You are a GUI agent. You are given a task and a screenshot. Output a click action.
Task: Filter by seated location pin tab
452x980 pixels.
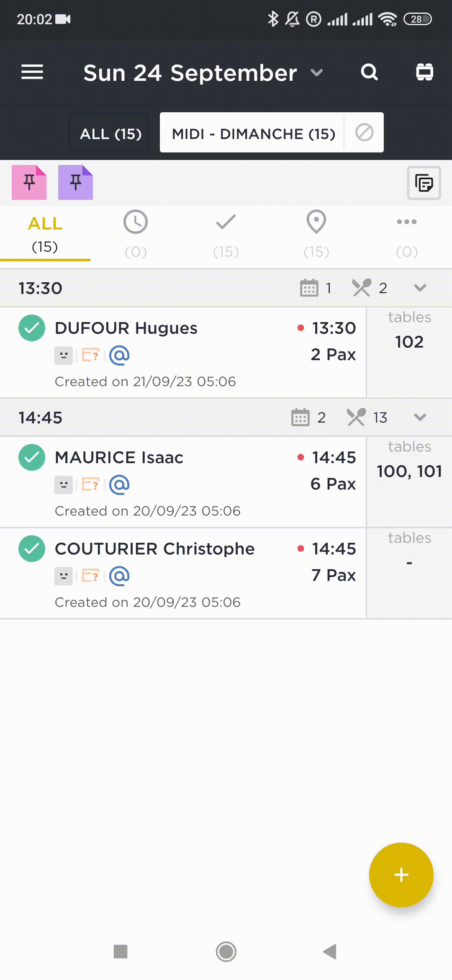[316, 234]
